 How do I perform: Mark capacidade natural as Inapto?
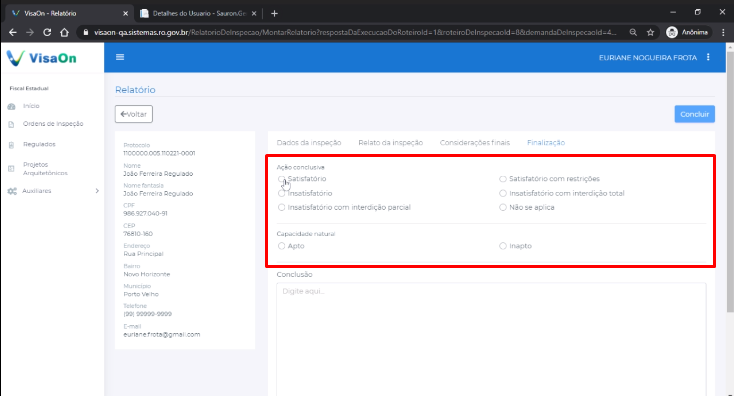503,246
